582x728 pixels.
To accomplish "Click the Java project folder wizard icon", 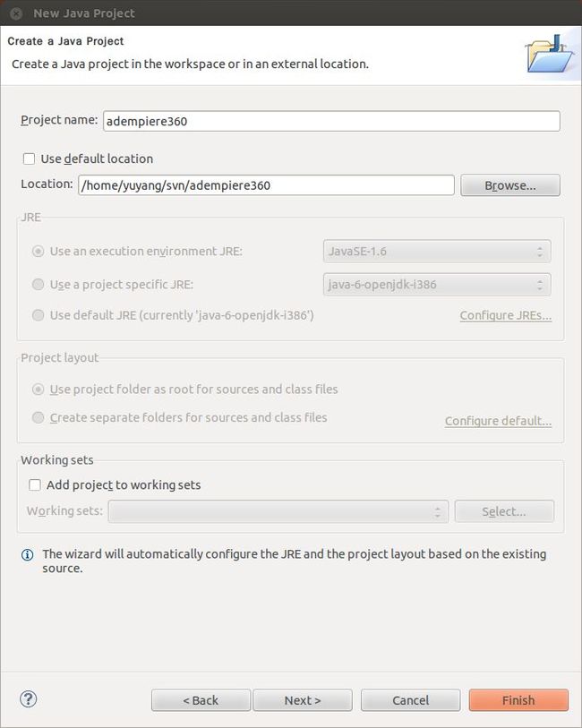I will coord(550,54).
